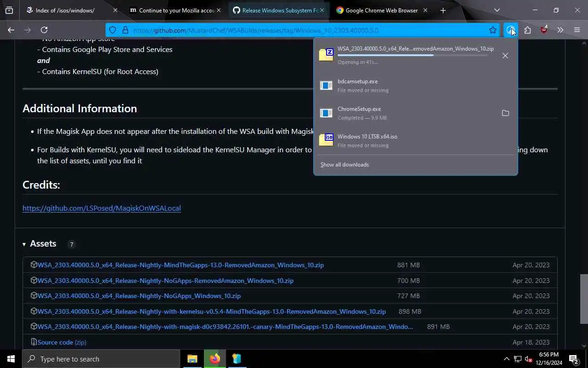Cancel the WSA zip download
Image resolution: width=588 pixels, height=368 pixels.
[505, 56]
